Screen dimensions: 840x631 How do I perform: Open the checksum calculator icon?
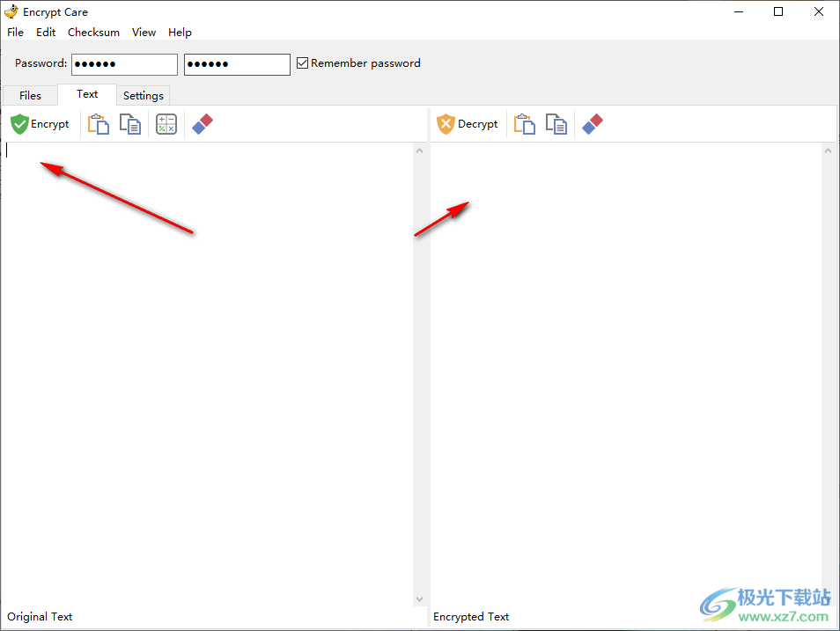pyautogui.click(x=166, y=124)
